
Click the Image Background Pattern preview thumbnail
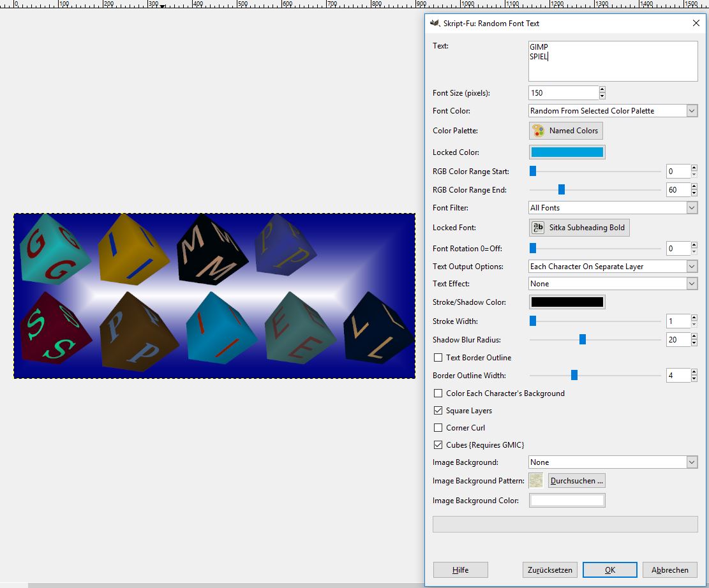pyautogui.click(x=535, y=481)
